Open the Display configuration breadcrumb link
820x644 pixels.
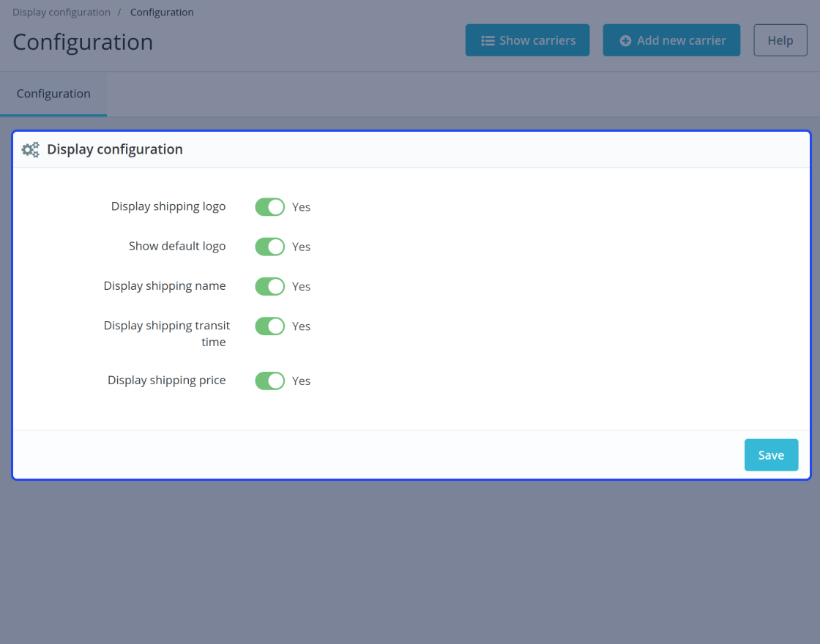pos(61,12)
